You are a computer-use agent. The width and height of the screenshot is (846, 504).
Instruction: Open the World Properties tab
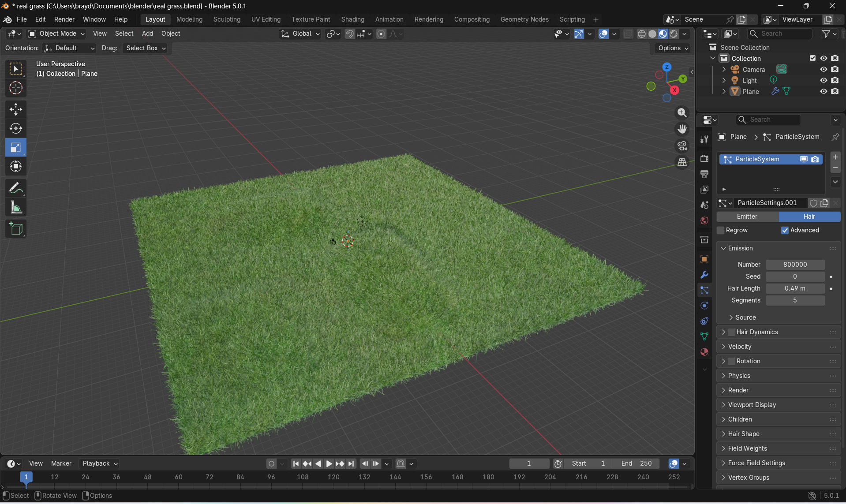coord(704,220)
